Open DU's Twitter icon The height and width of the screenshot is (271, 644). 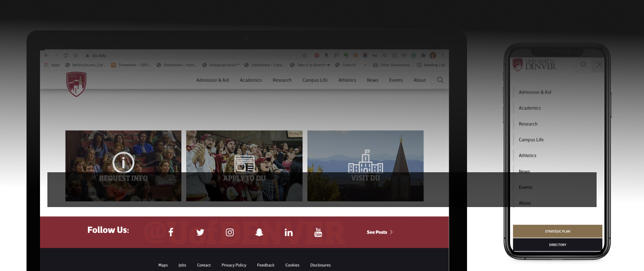tap(200, 232)
